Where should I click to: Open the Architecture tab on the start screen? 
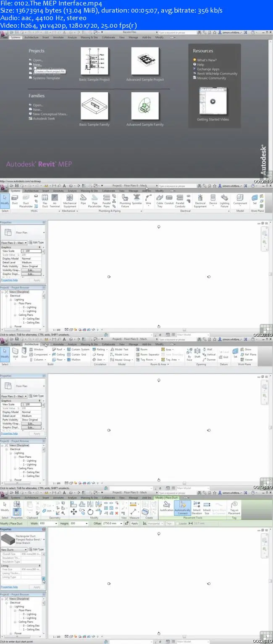coord(31,37)
